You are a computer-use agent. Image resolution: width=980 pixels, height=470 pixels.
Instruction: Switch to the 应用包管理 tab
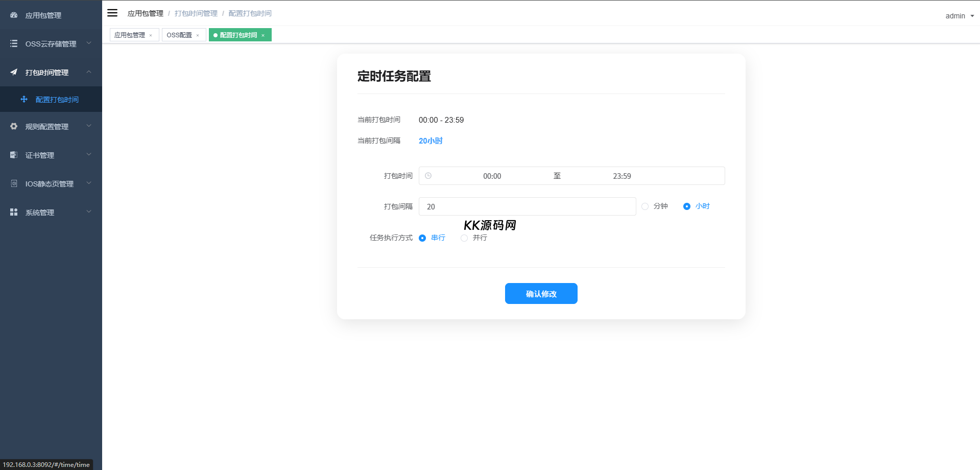coord(130,35)
